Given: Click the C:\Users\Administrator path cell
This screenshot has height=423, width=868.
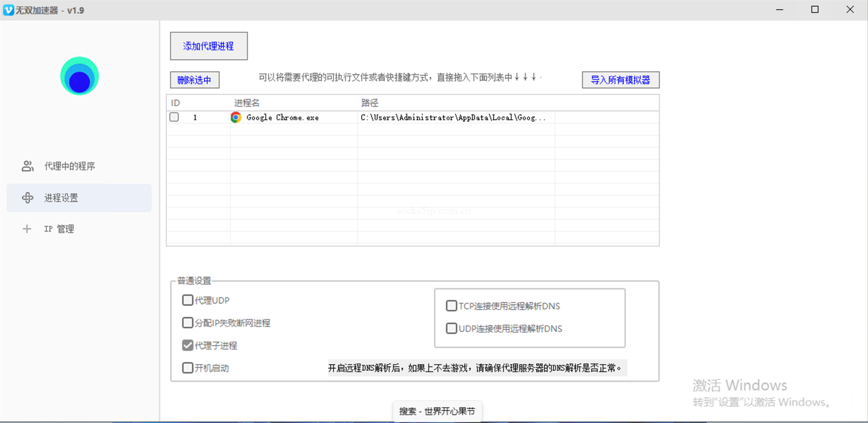Looking at the screenshot, I should [456, 117].
